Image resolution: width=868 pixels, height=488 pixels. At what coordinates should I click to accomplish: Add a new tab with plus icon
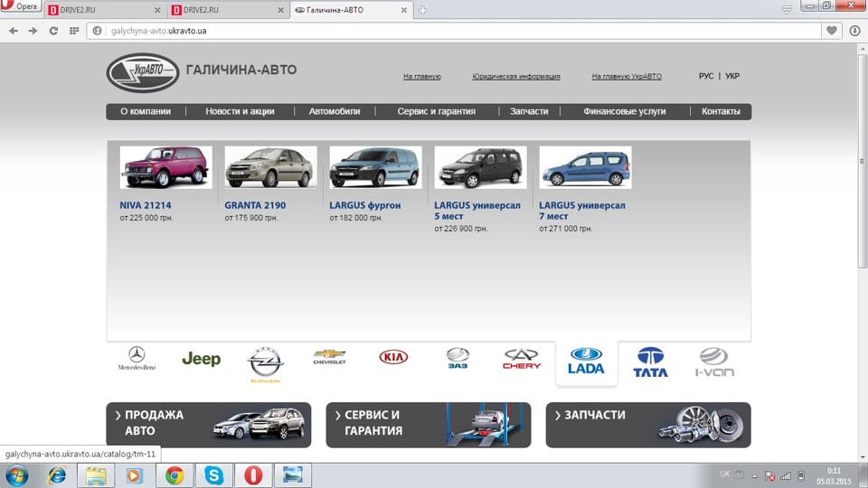tap(423, 10)
